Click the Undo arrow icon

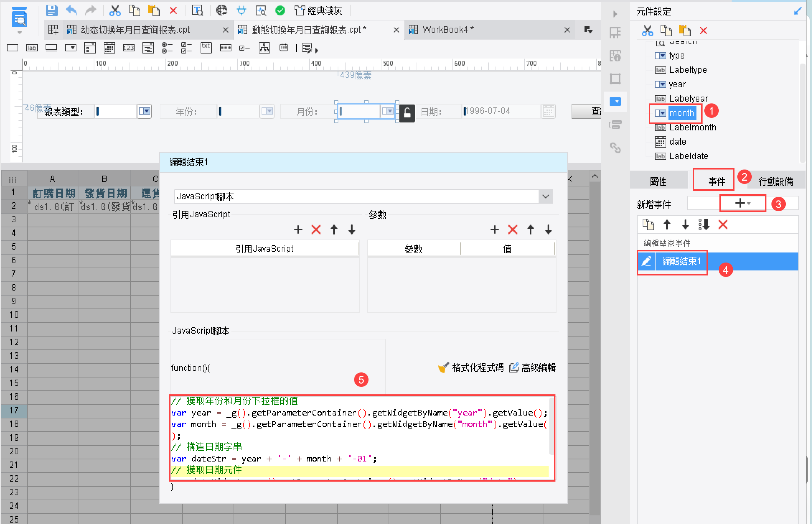(x=71, y=10)
